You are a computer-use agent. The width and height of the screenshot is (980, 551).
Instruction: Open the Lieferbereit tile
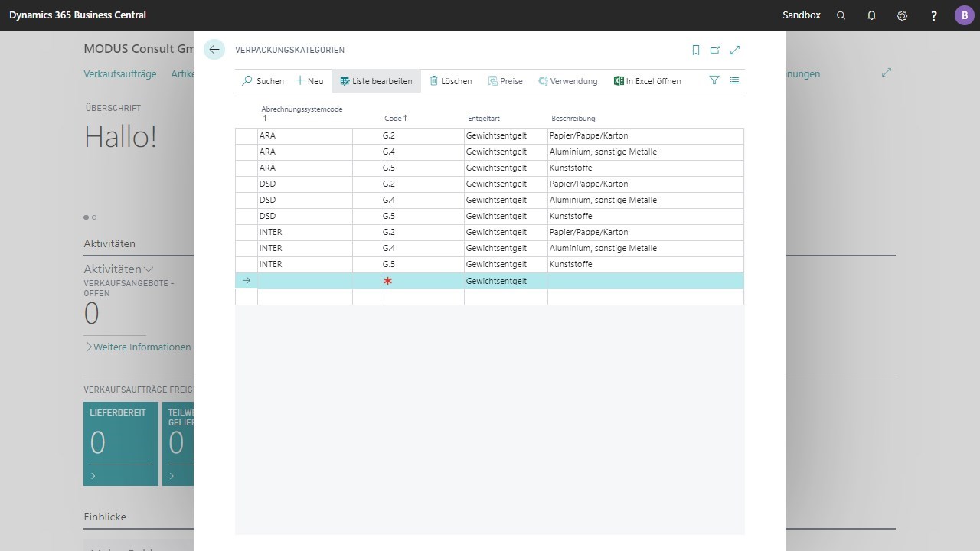(121, 444)
